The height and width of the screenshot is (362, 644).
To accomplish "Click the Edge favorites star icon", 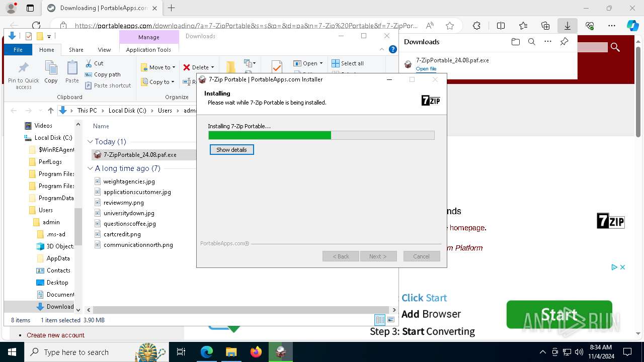I will click(450, 26).
